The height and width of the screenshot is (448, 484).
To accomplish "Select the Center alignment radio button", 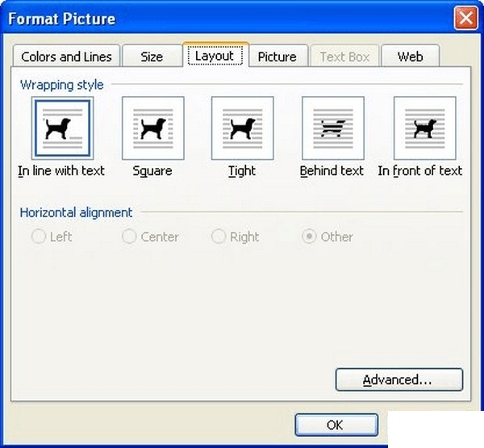I will (129, 237).
